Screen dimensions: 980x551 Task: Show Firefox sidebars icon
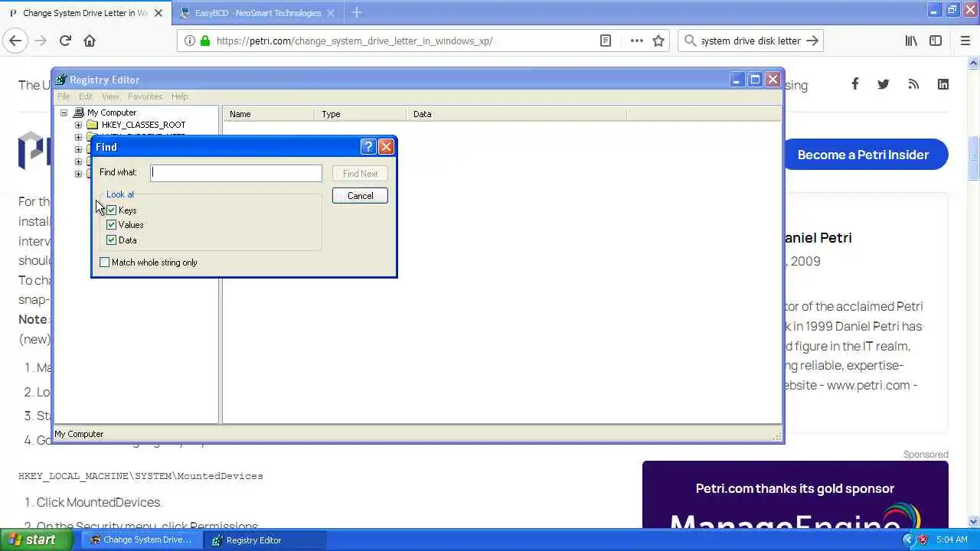pyautogui.click(x=936, y=41)
